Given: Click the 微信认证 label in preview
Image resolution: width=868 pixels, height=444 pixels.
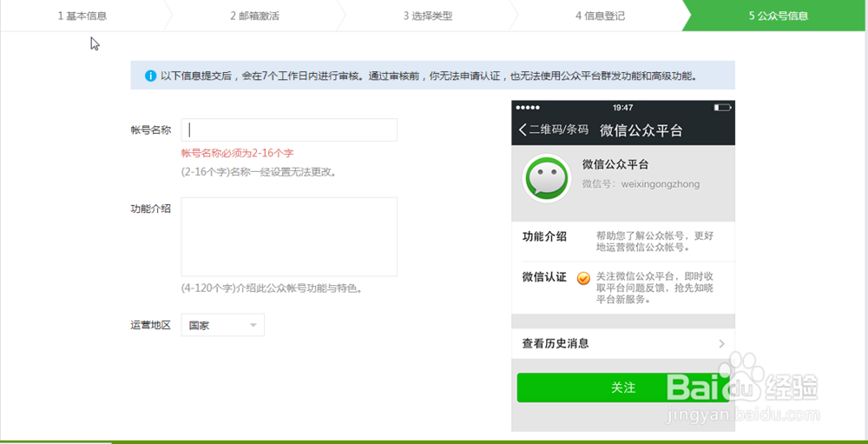Looking at the screenshot, I should pos(544,277).
